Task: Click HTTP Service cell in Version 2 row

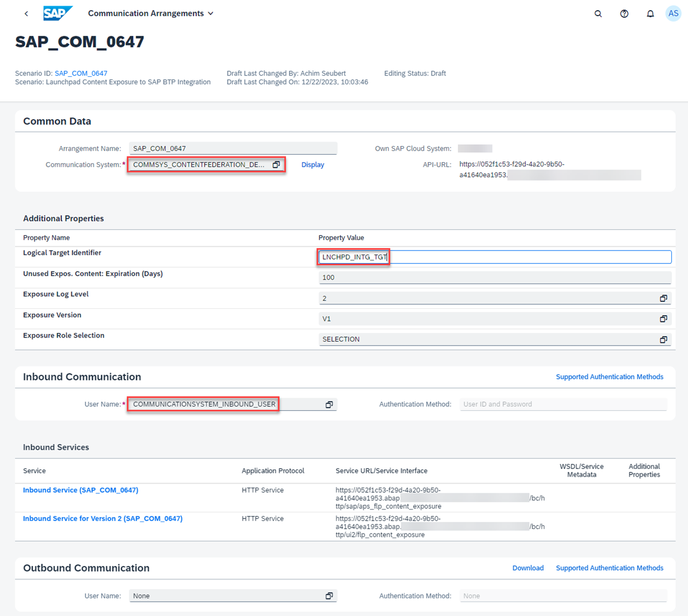Action: (263, 519)
